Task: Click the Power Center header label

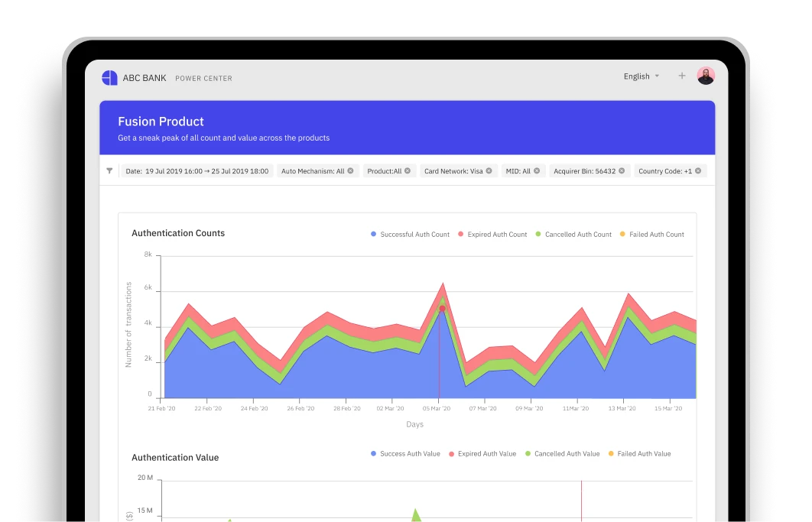Action: coord(203,78)
